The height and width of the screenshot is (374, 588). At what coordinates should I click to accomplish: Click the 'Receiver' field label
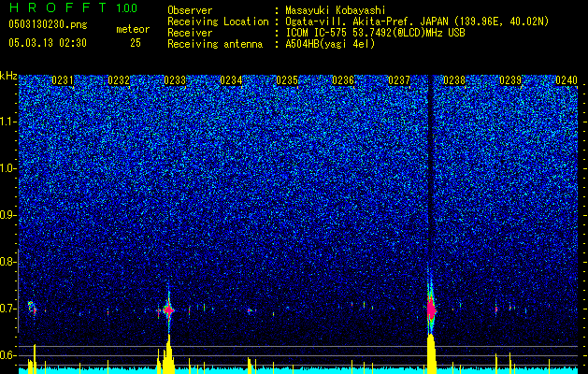190,33
